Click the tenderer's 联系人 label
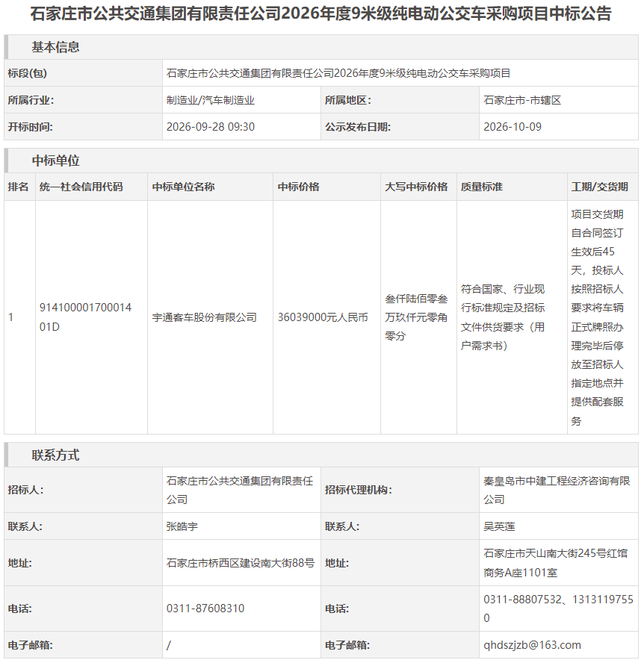 [25, 526]
